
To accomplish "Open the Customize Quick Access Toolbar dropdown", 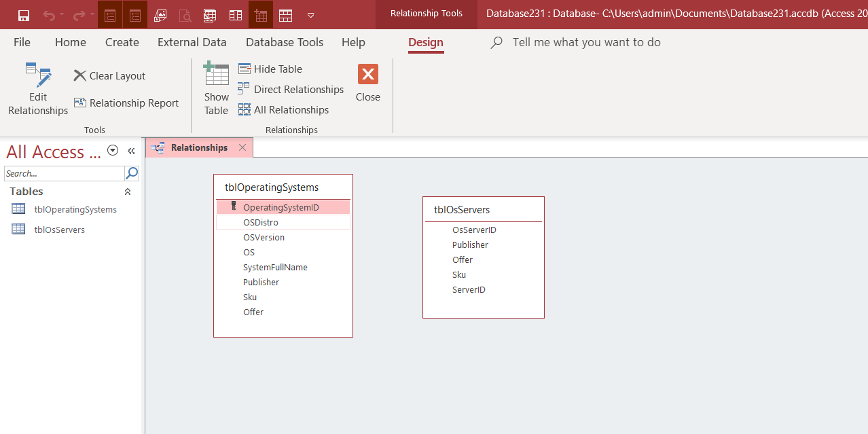I will (x=310, y=15).
